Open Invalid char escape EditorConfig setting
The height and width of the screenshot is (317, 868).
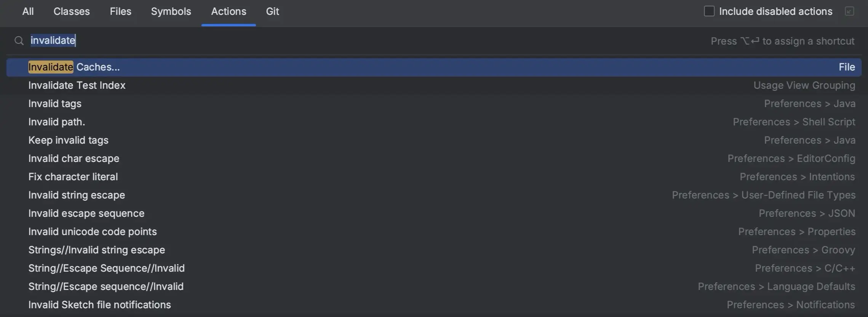74,158
